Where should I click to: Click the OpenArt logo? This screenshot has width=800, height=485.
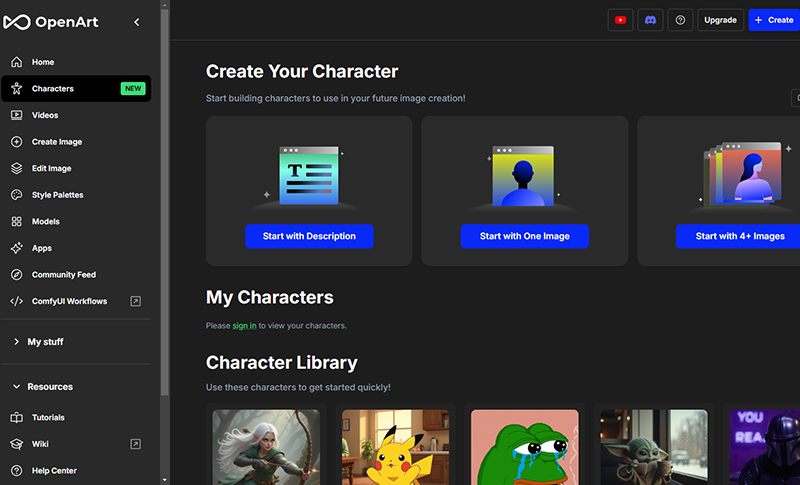point(51,22)
